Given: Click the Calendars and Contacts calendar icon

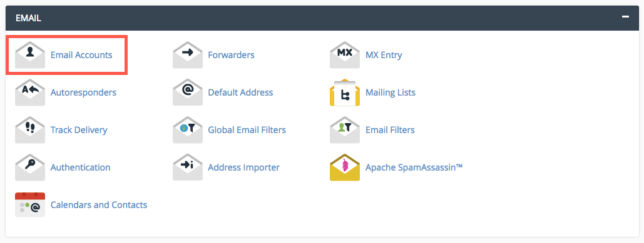Looking at the screenshot, I should point(30,204).
